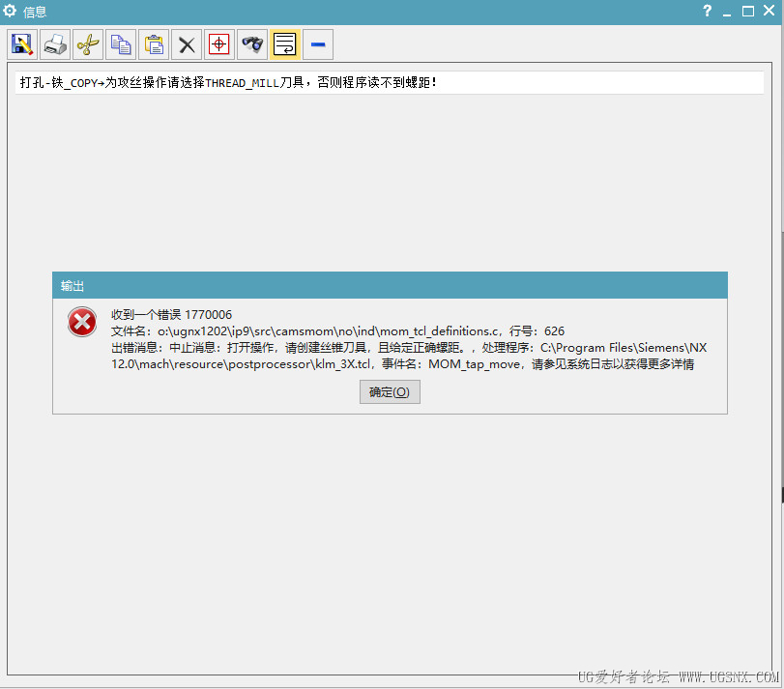Click the red crosshair target icon
The width and height of the screenshot is (784, 689).
[x=219, y=44]
